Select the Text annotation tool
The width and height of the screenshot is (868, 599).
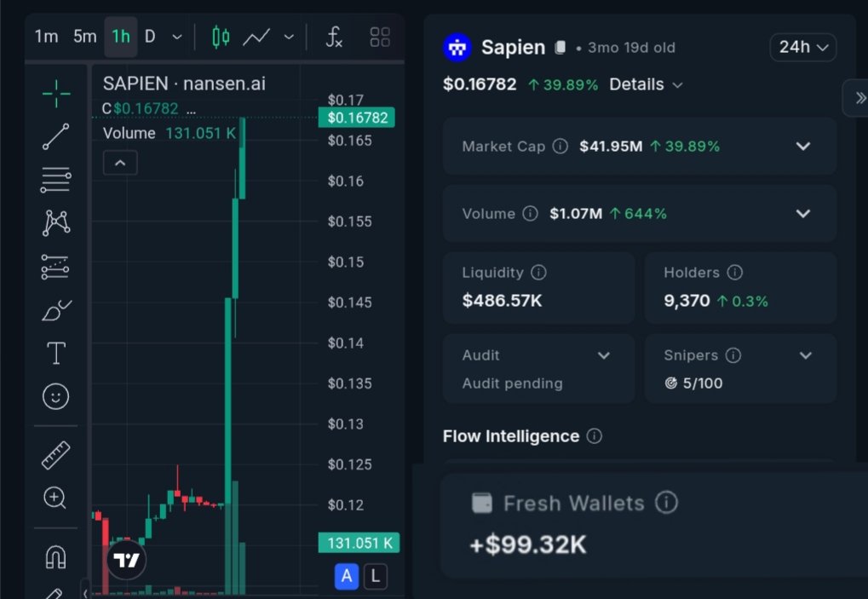point(56,353)
